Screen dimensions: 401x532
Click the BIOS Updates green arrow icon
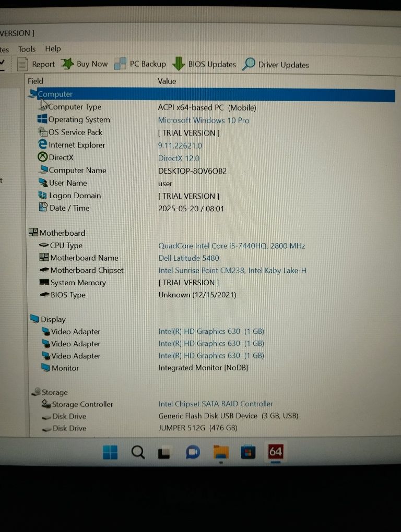(178, 64)
